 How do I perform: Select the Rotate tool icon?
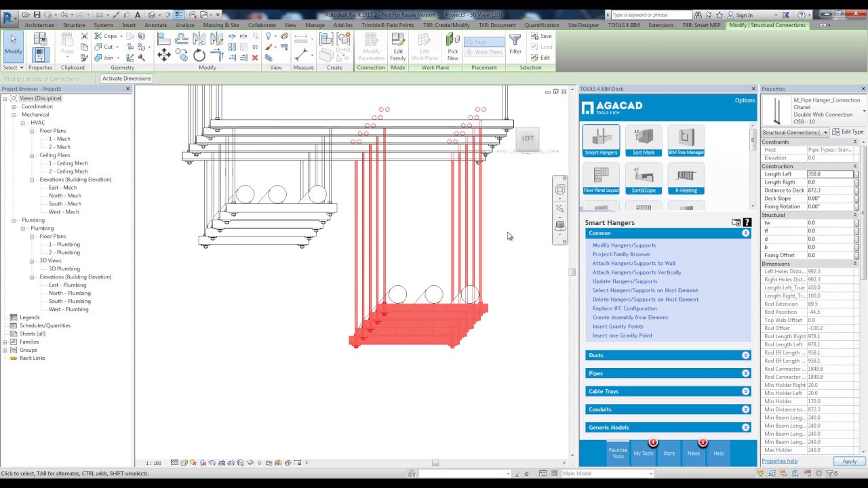(199, 56)
